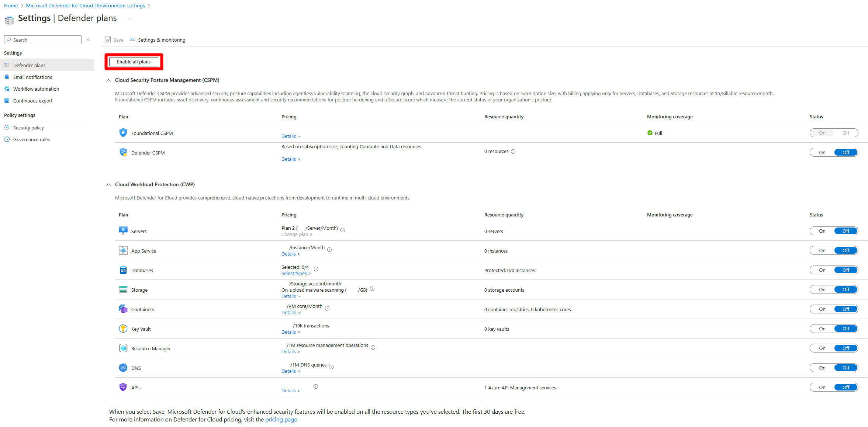This screenshot has width=868, height=427.
Task: Open Security policy page
Action: point(28,128)
